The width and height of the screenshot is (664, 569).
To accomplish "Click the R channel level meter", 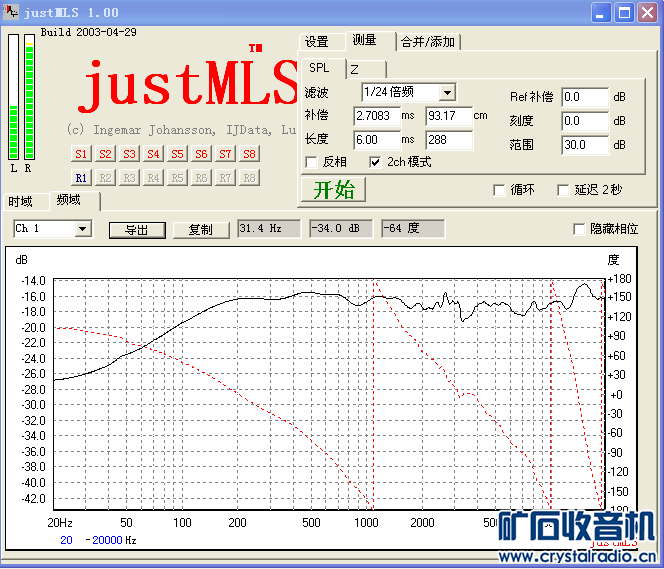I will tap(29, 97).
